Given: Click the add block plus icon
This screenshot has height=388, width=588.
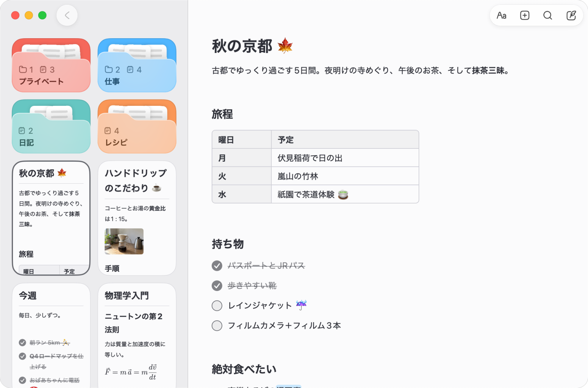Looking at the screenshot, I should (525, 15).
